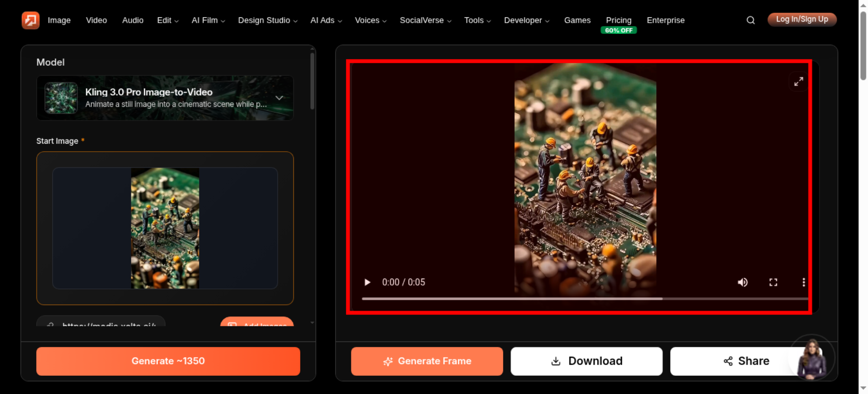Share the generated video
Screen dimensions: 868x394
click(x=746, y=361)
